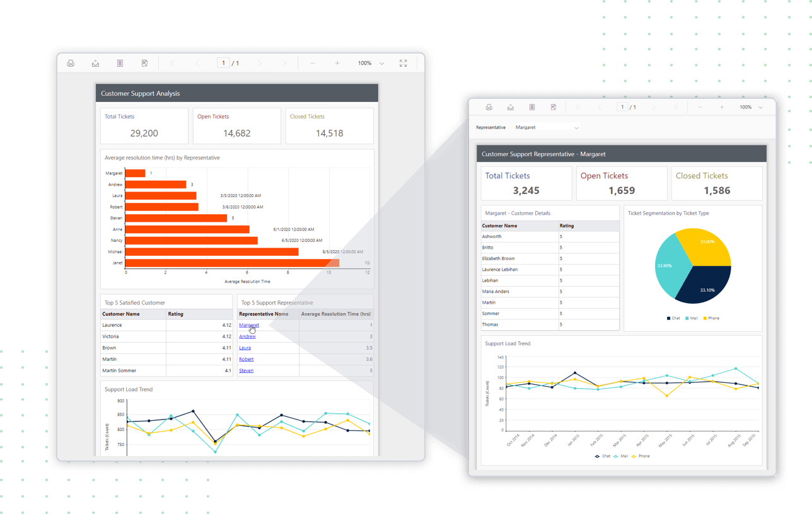Click Closed Tickets 1,586 card
This screenshot has width=812, height=514.
[717, 183]
